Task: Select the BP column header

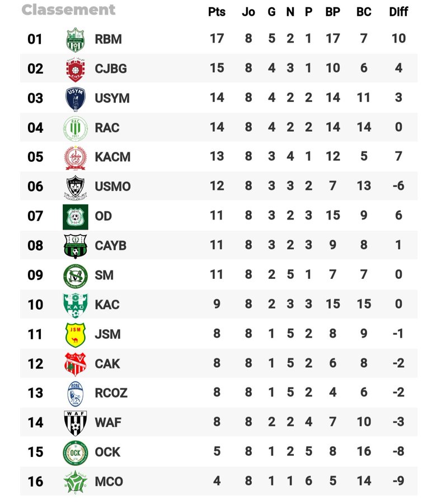Action: tap(333, 12)
